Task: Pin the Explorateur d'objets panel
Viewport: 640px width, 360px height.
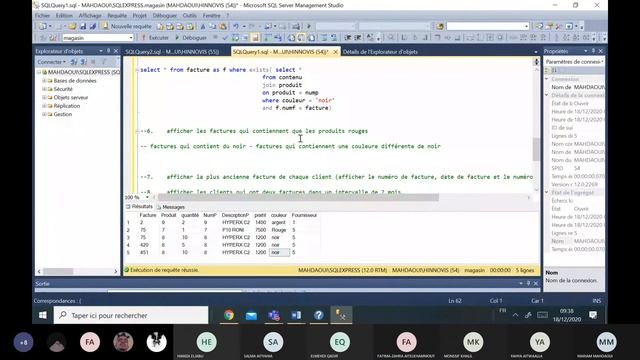Action: (109, 51)
